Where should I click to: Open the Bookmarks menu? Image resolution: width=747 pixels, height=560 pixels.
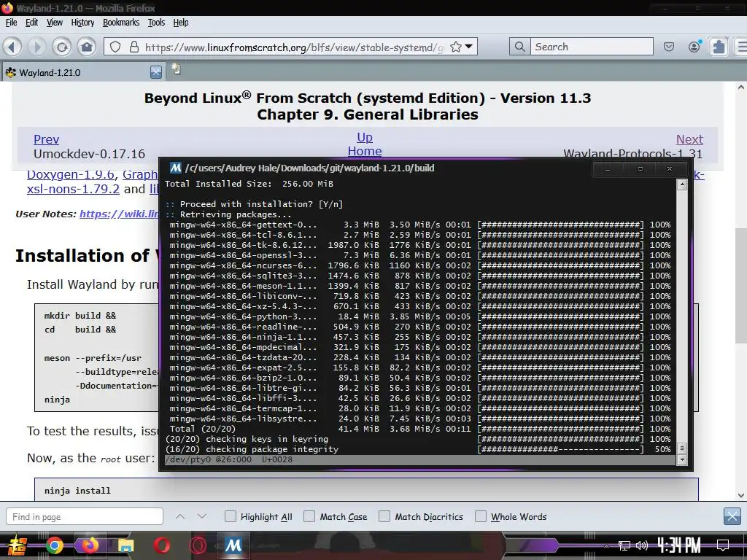[121, 23]
